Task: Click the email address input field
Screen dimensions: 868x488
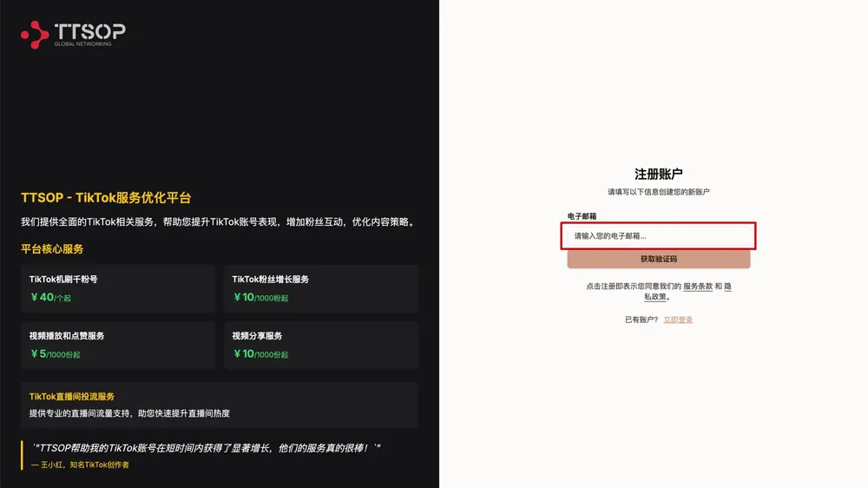Action: pyautogui.click(x=658, y=235)
